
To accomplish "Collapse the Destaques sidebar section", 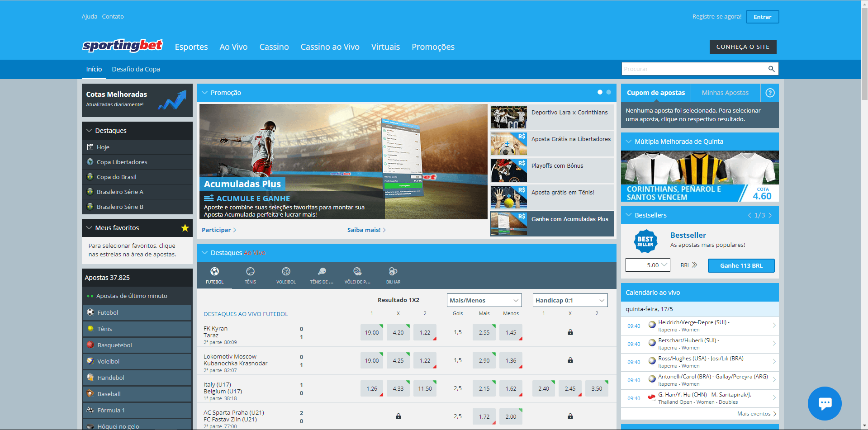I will point(89,131).
